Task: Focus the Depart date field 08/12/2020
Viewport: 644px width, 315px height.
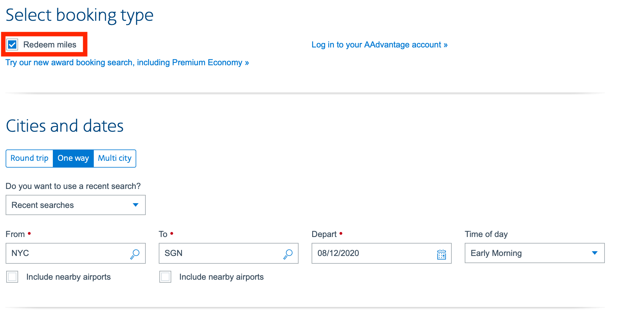Action: 382,253
